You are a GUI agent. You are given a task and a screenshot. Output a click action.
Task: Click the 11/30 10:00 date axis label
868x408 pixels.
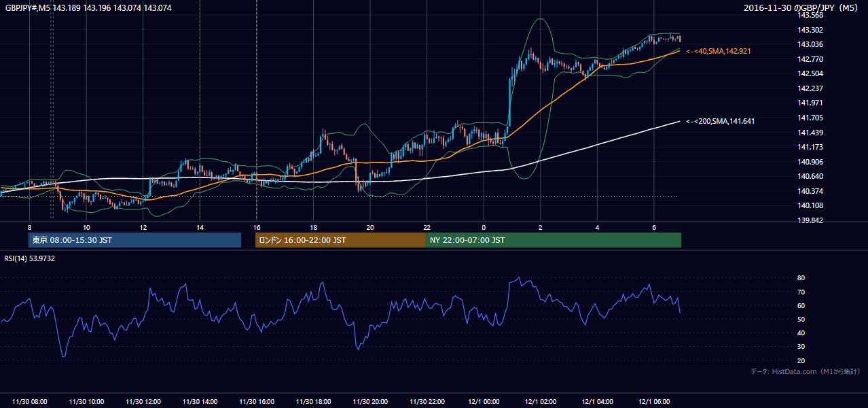(x=86, y=402)
